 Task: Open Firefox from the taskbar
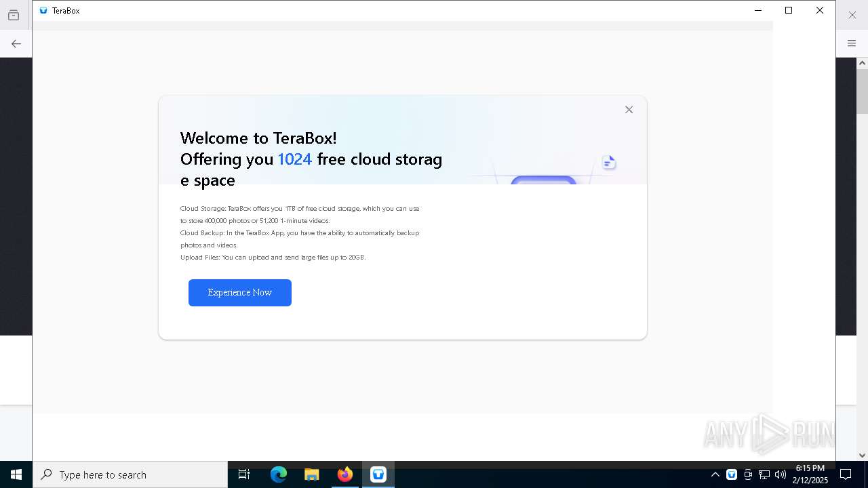point(345,474)
